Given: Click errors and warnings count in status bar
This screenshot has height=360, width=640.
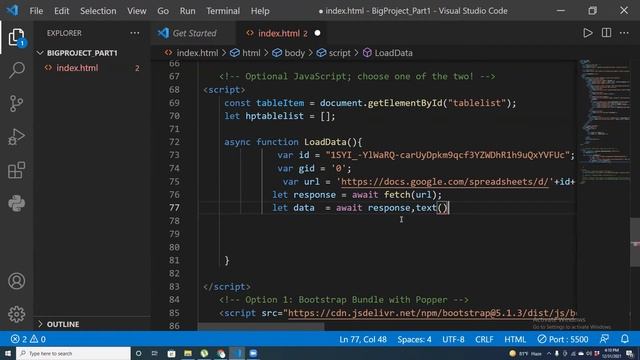Looking at the screenshot, I should (x=28, y=339).
